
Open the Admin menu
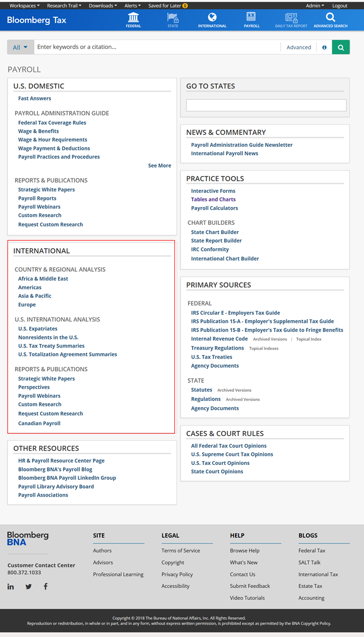coord(315,6)
